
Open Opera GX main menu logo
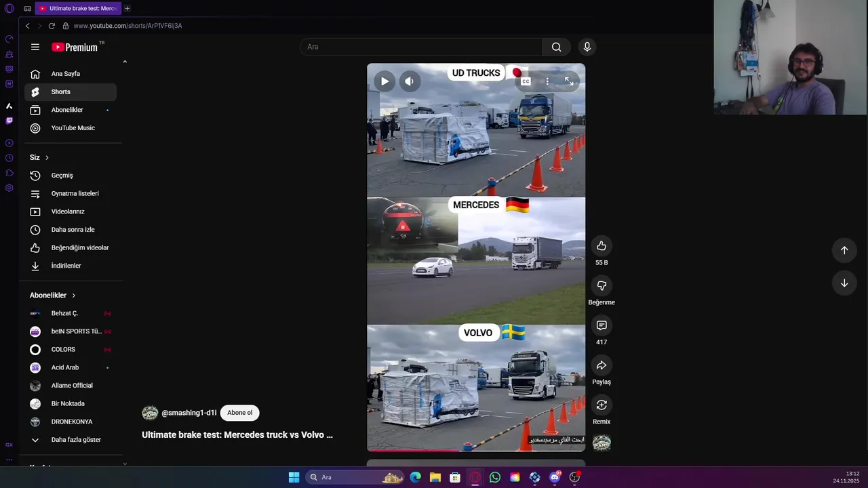[9, 9]
